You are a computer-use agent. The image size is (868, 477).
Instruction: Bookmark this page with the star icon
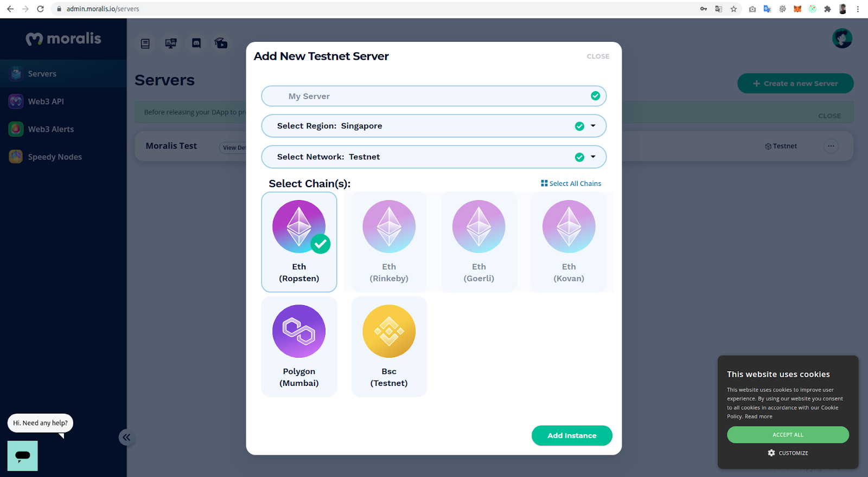point(733,9)
